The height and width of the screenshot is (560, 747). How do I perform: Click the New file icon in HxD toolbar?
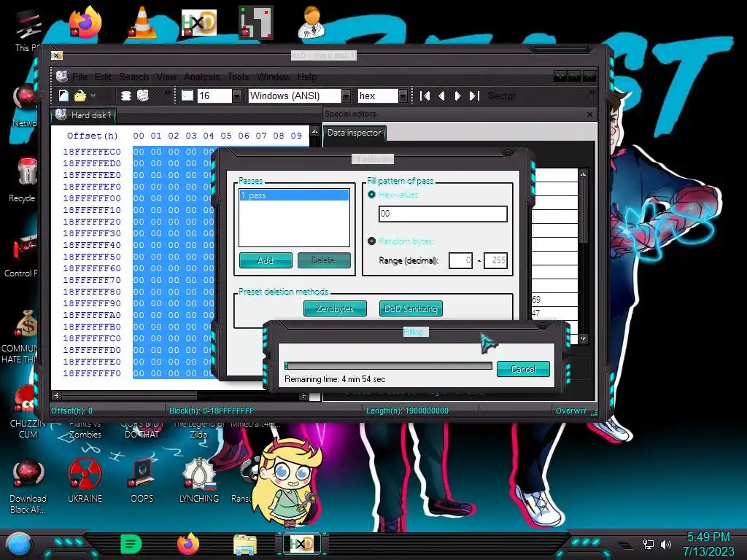pyautogui.click(x=63, y=96)
